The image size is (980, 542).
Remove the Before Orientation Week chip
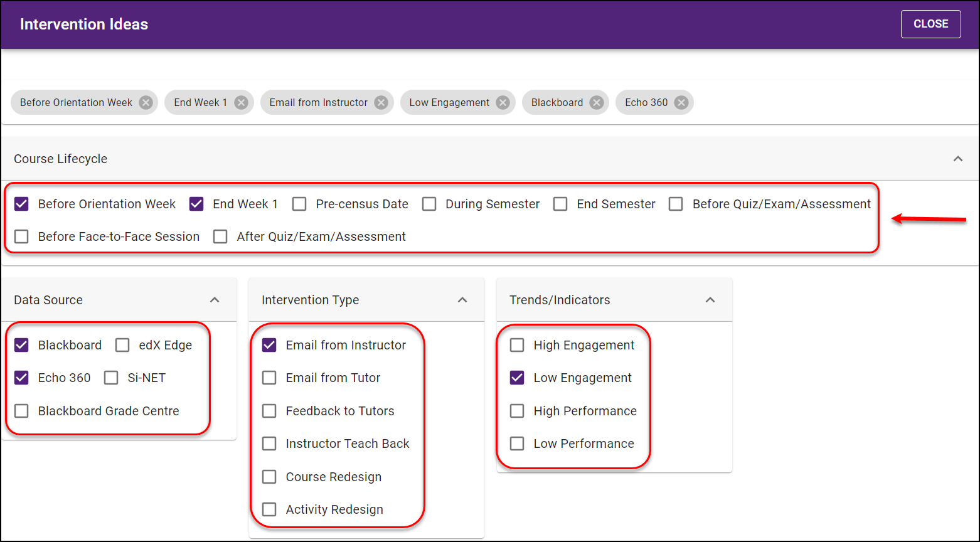click(146, 102)
